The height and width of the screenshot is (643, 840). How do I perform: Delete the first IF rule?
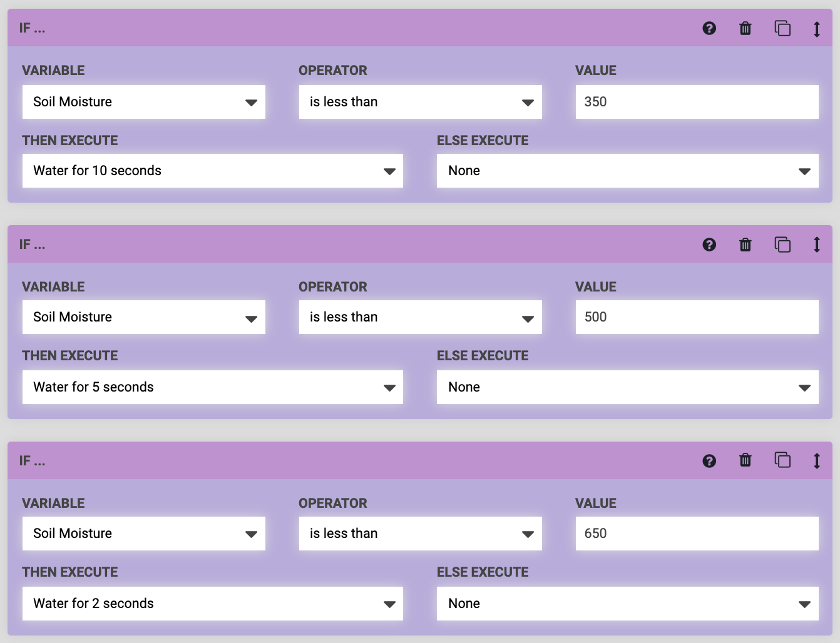click(x=745, y=28)
